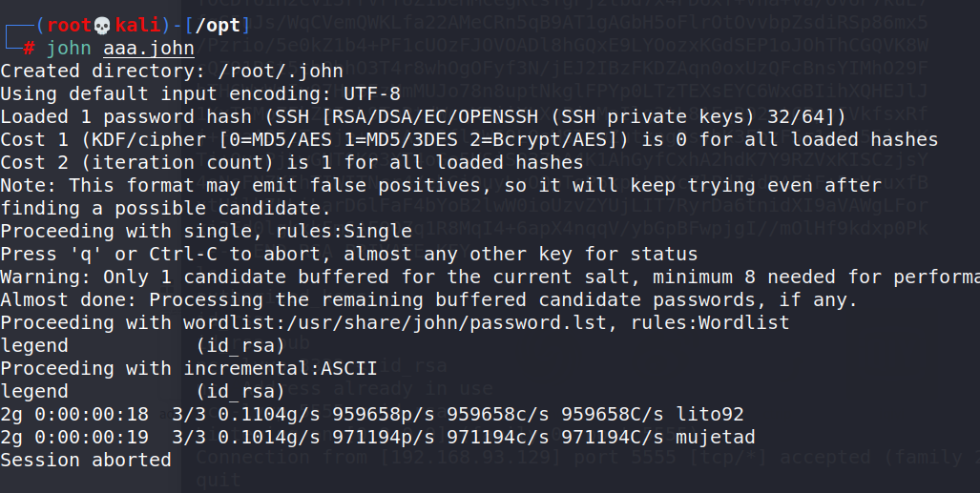Click the 'Loaded 1 password hash' line
This screenshot has height=493, width=980.
(423, 116)
